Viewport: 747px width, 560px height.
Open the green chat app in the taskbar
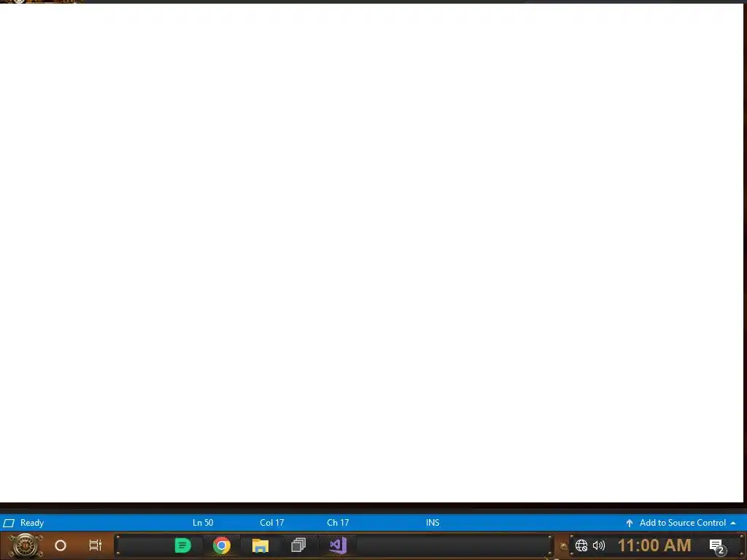tap(183, 545)
